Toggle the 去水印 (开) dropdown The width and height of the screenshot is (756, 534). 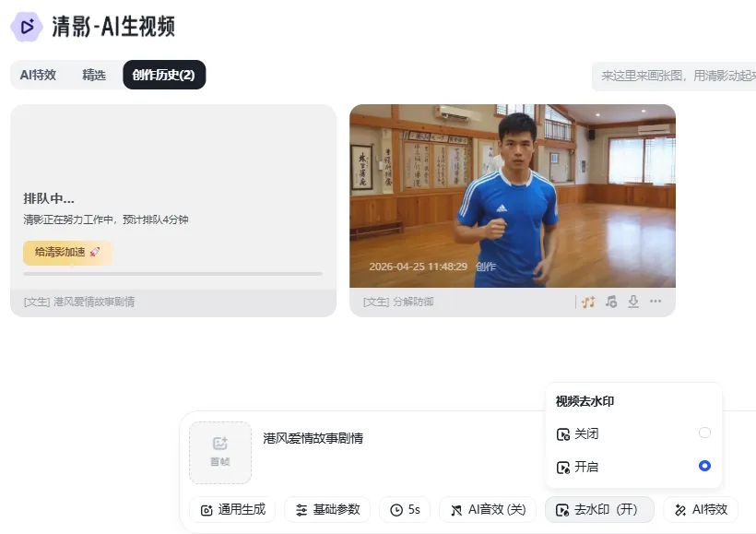coord(599,510)
